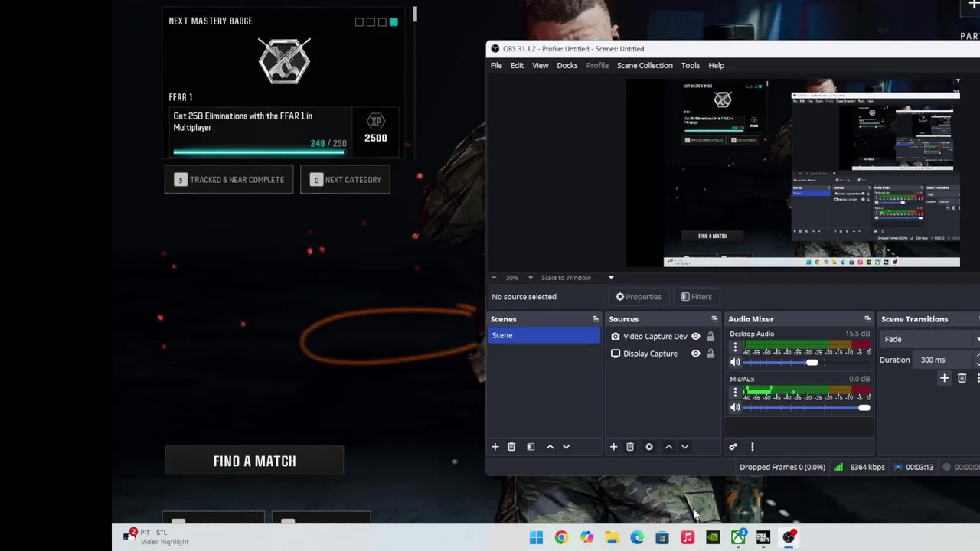
Task: Zoom in preview with plus icon
Action: click(x=531, y=278)
